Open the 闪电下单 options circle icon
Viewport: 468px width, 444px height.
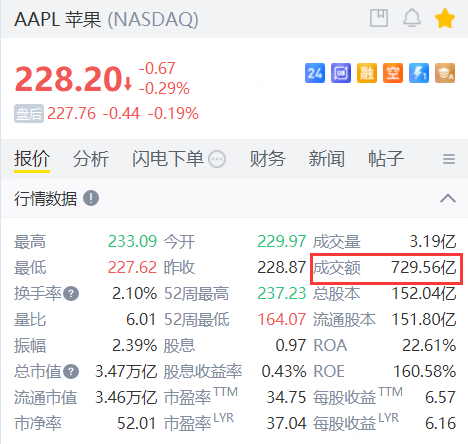pyautogui.click(x=217, y=159)
